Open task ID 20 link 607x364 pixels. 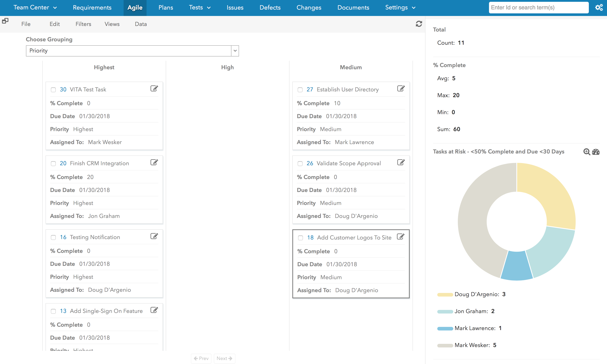pos(63,163)
